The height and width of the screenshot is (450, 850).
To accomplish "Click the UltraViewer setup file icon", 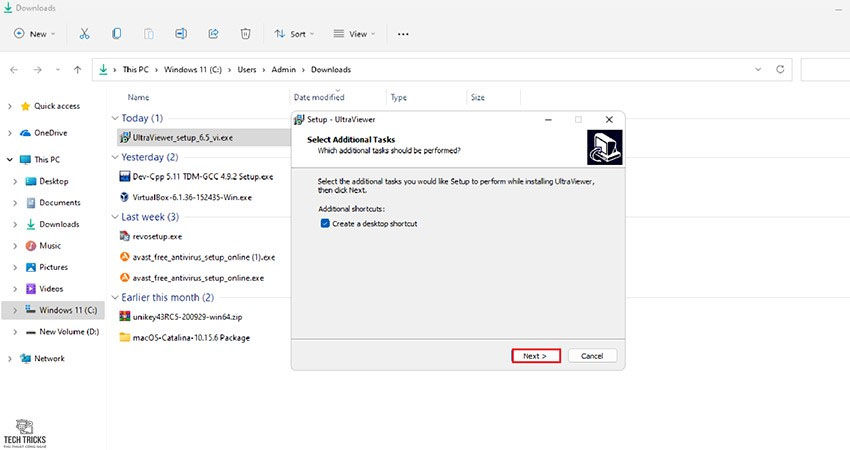I will point(125,137).
